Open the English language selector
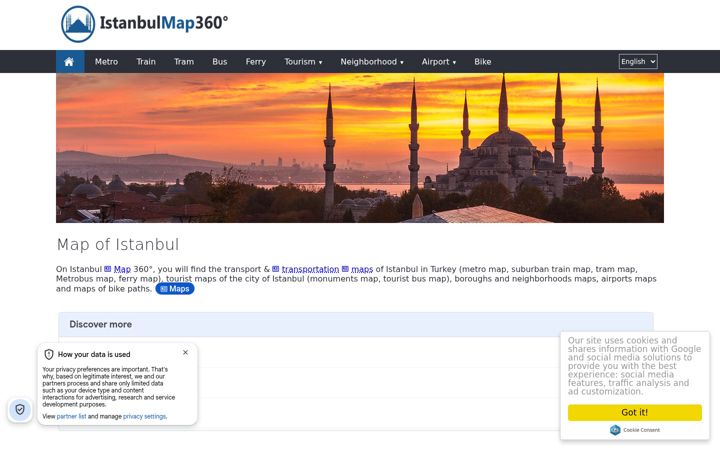The width and height of the screenshot is (720, 450). (638, 62)
